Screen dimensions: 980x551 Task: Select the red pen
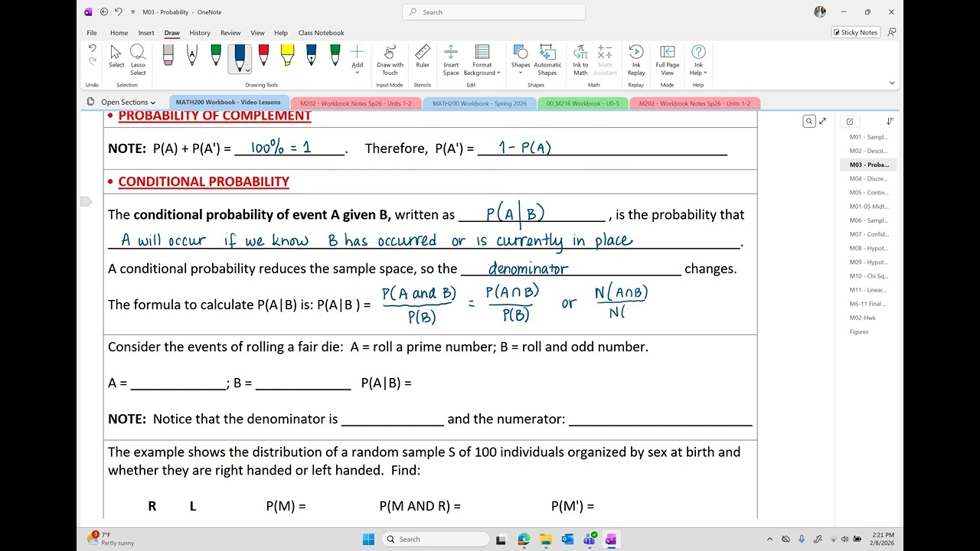263,55
